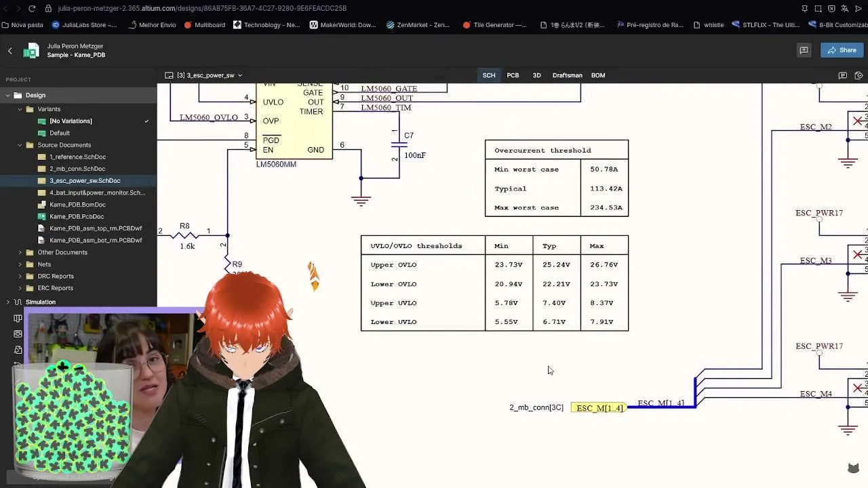This screenshot has height=488, width=868.
Task: Collapse the Variants folder
Action: click(x=20, y=109)
